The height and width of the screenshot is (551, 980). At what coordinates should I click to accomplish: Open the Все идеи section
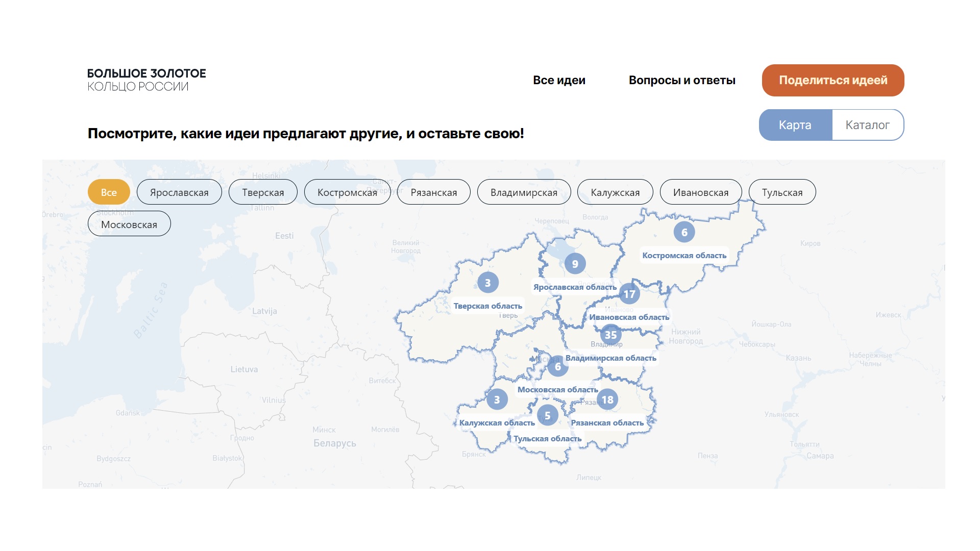[x=559, y=80]
